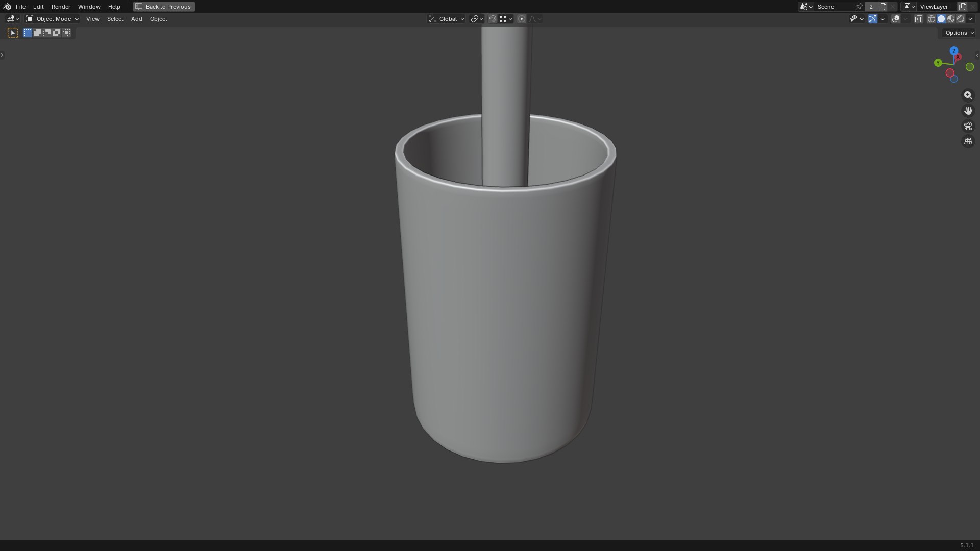This screenshot has height=551, width=980.
Task: Toggle the camera view icon
Action: tap(968, 126)
